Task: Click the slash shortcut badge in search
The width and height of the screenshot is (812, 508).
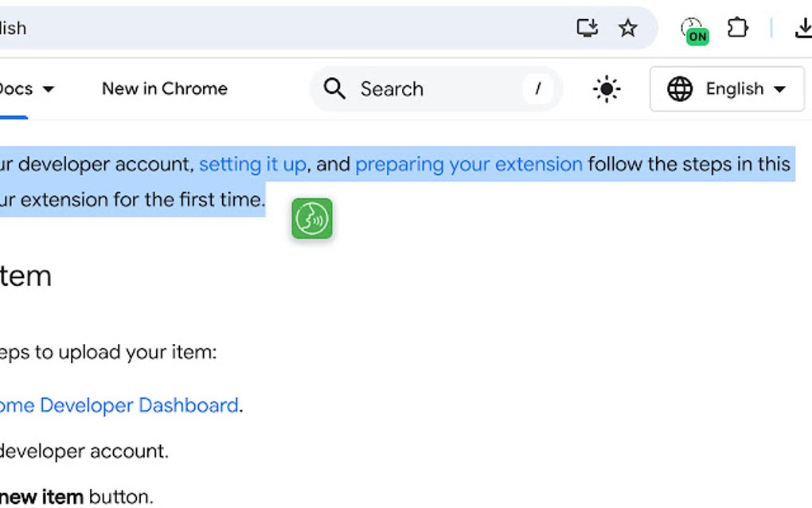Action: 538,88
